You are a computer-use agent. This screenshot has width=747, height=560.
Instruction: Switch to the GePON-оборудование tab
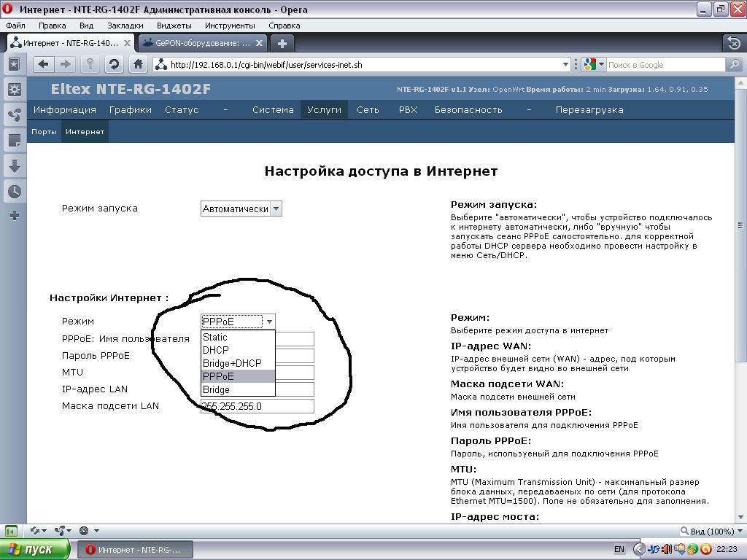[202, 43]
